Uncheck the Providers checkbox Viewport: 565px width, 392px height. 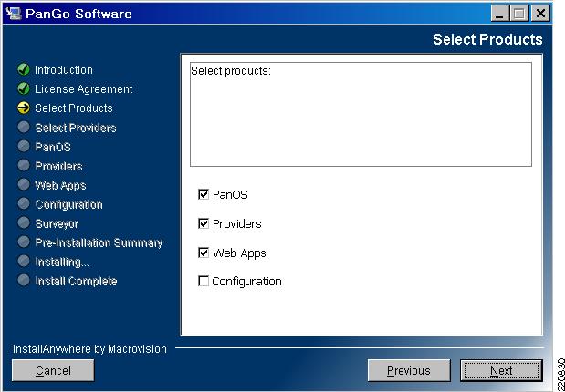[x=204, y=224]
